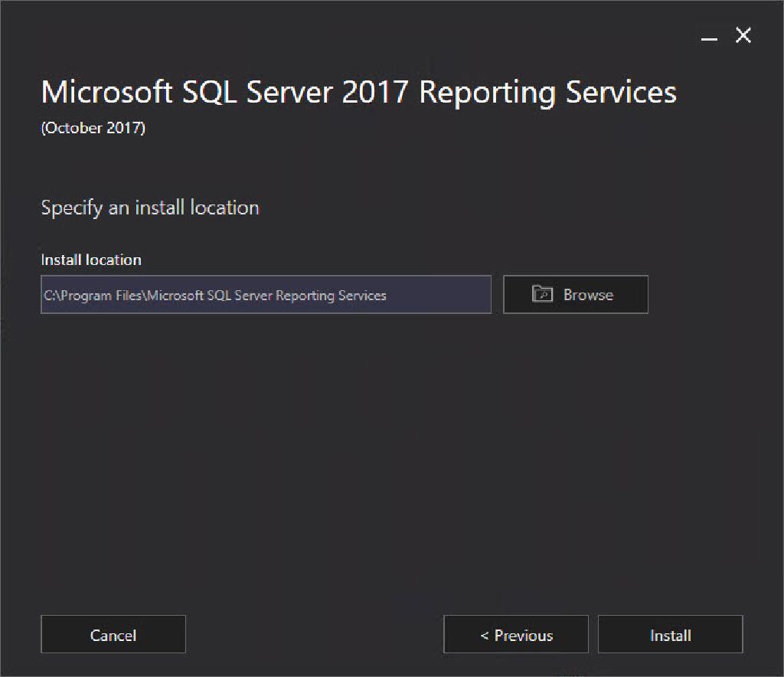Minimize the Reporting Services installer window
Viewport: 784px width, 677px height.
[x=708, y=35]
